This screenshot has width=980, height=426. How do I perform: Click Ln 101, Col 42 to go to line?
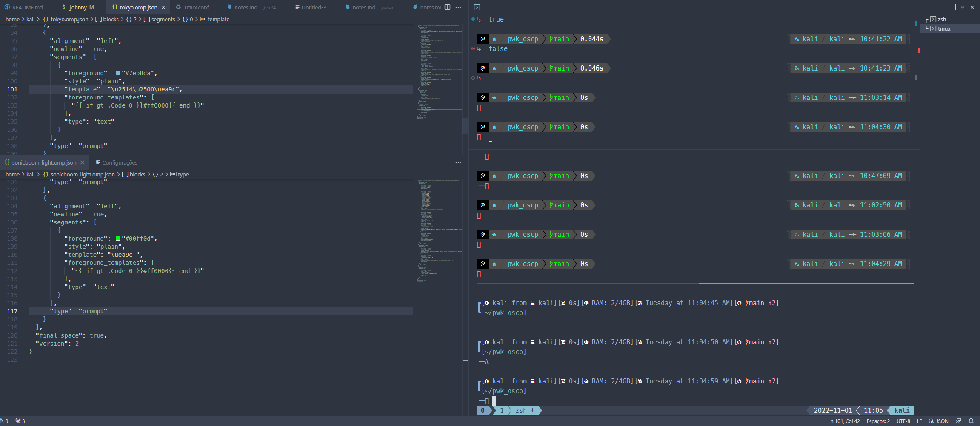pyautogui.click(x=844, y=421)
